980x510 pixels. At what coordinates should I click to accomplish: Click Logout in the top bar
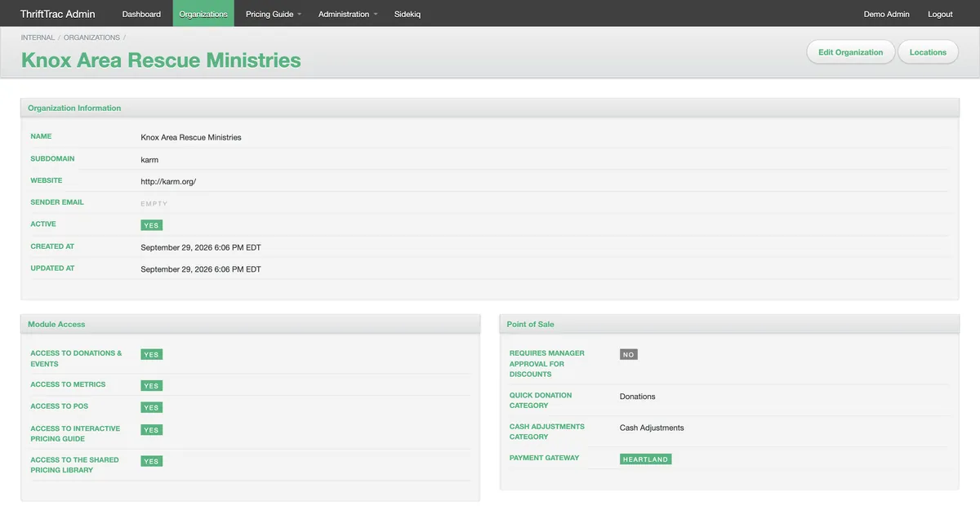tap(940, 14)
